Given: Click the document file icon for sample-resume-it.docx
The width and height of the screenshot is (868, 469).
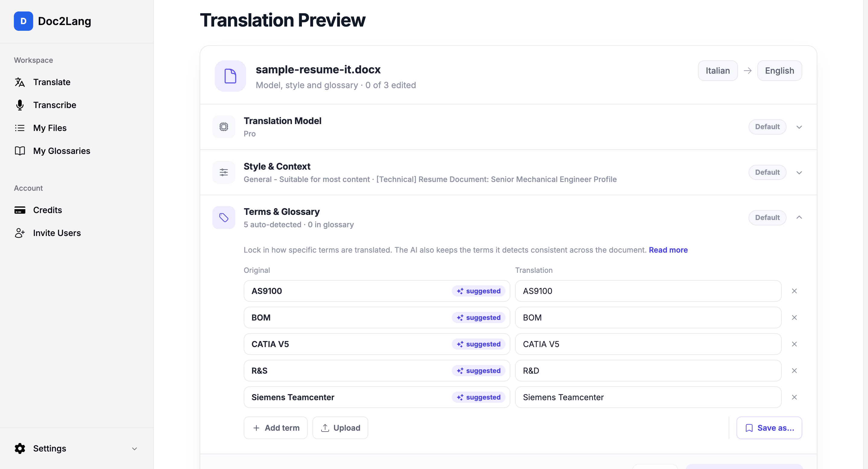Looking at the screenshot, I should 230,76.
